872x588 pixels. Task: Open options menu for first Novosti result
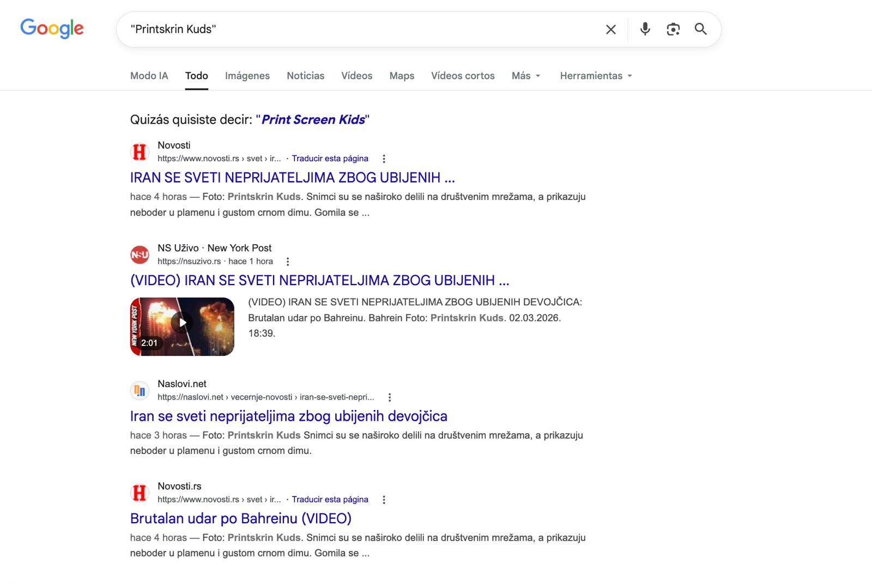(384, 159)
